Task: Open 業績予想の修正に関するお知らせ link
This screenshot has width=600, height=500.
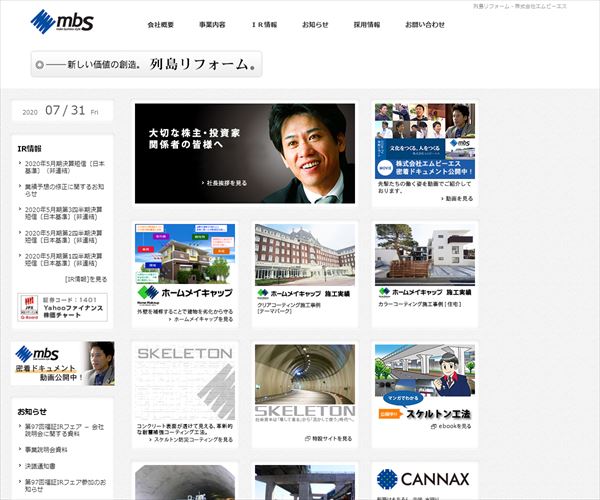Action: click(x=64, y=190)
